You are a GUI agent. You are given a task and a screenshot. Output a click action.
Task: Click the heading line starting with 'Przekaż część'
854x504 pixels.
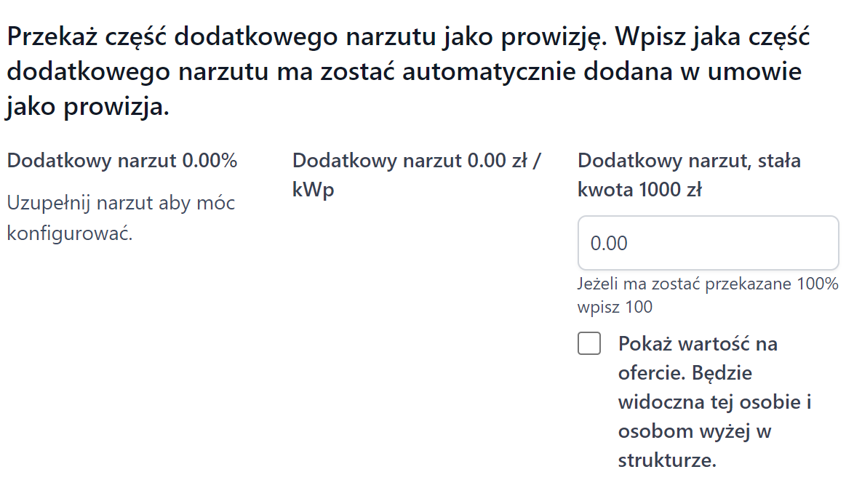coord(407,36)
